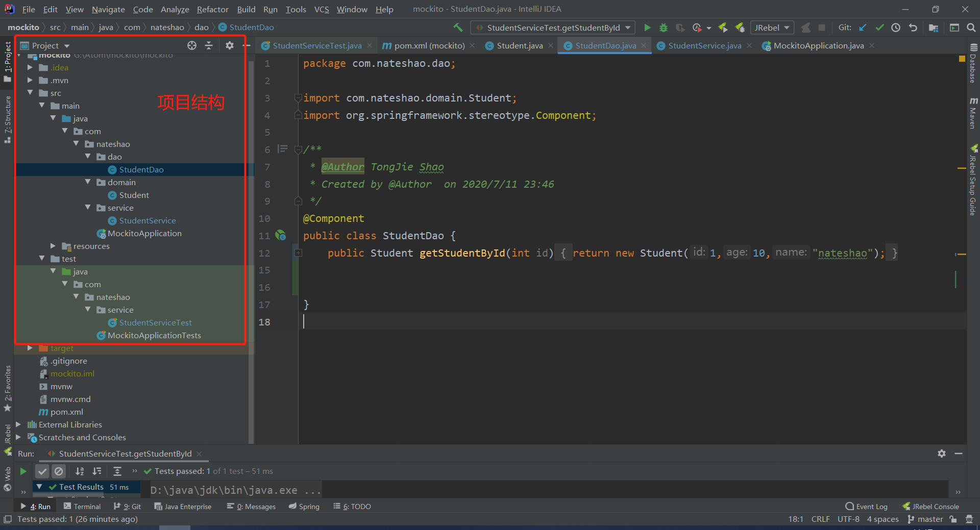The image size is (980, 530).
Task: Expand the resources folder
Action: tap(53, 246)
